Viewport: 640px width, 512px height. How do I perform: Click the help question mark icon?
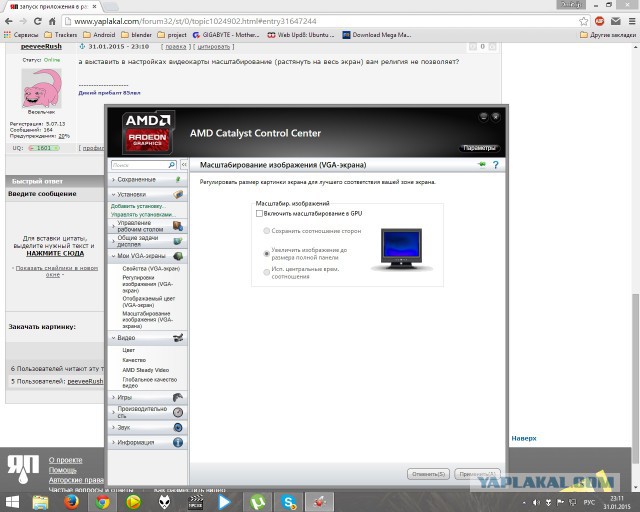coord(495,164)
